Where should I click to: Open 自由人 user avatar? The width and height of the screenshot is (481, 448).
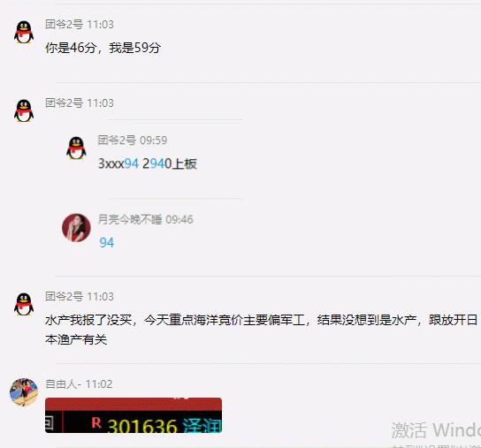click(24, 392)
